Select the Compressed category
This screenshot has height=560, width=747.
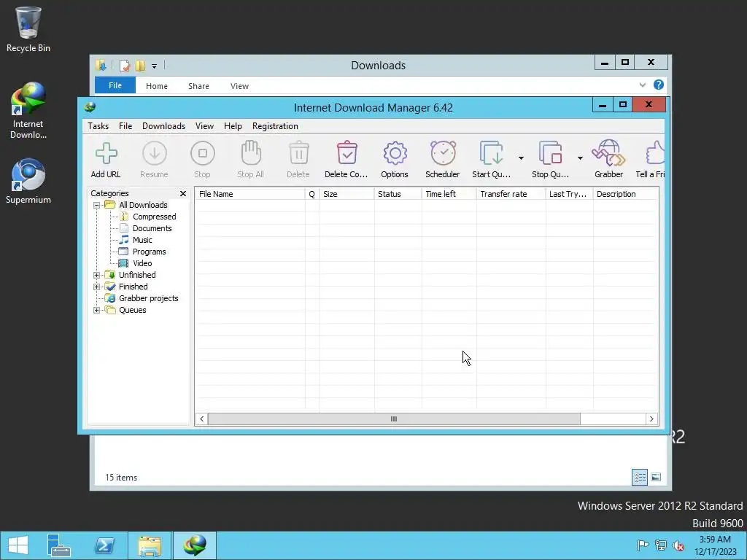[x=154, y=217]
